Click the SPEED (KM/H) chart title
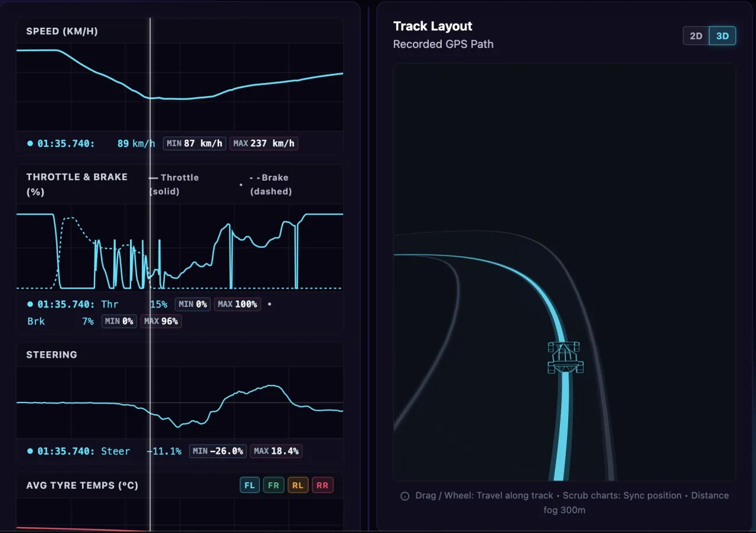Screen dimensions: 756x533 point(62,31)
